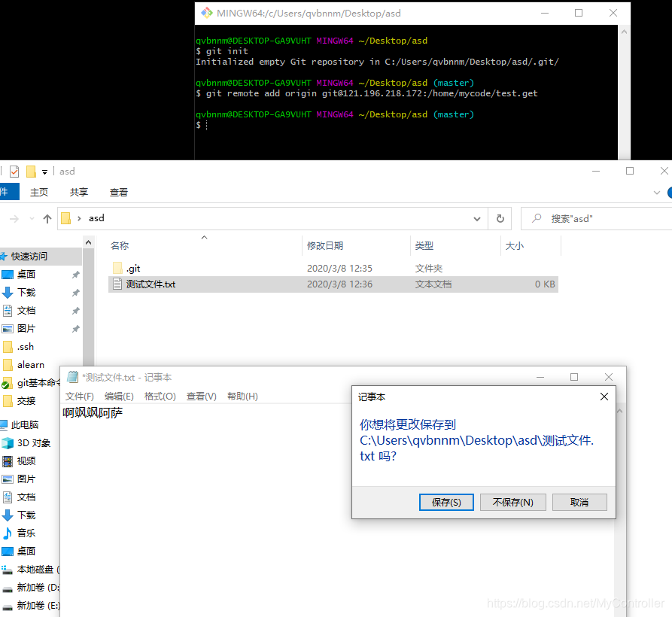Click the 2020/3/8 12:35 date cell
672x617 pixels.
tap(339, 268)
